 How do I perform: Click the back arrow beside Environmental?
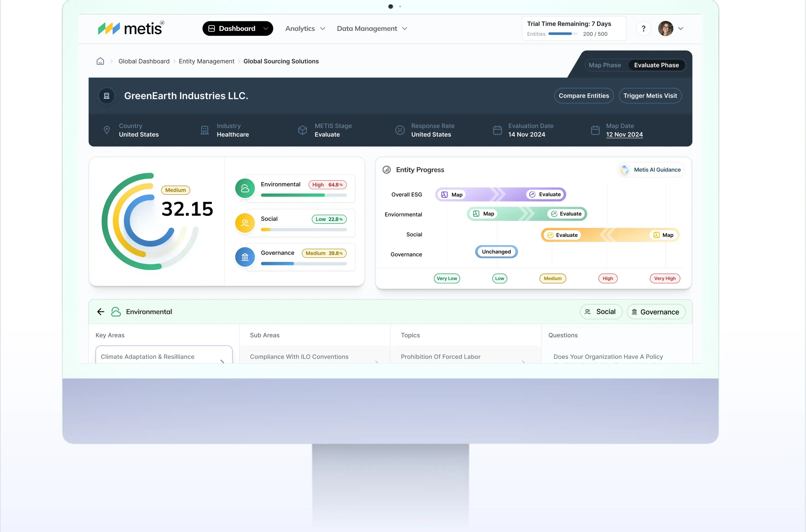[x=101, y=311]
